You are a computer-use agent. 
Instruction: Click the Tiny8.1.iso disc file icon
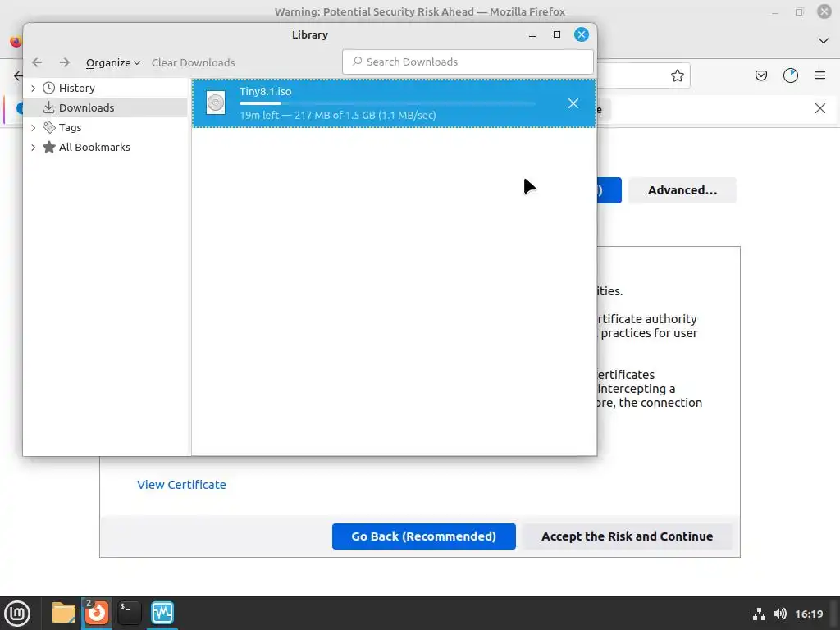[216, 103]
